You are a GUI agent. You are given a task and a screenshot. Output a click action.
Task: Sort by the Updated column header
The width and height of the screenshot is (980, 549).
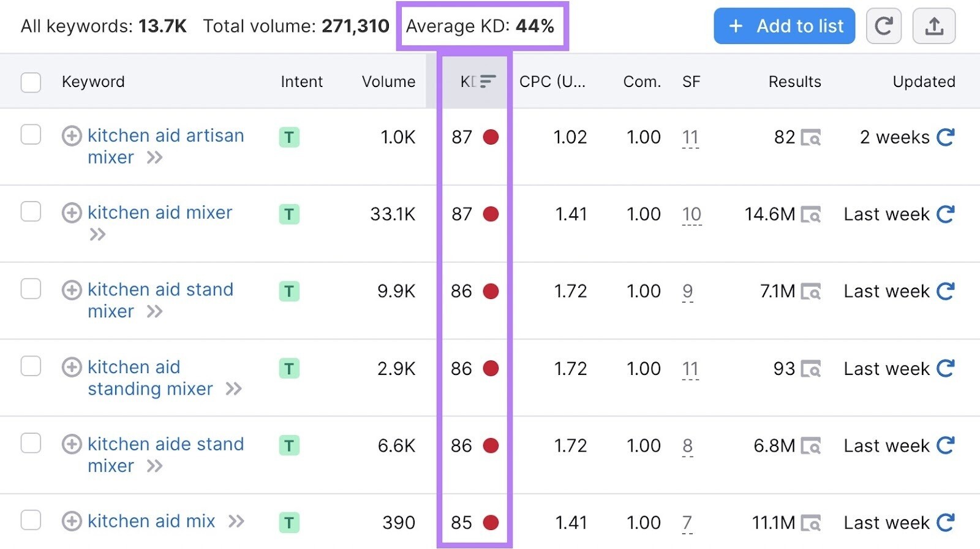coord(924,82)
